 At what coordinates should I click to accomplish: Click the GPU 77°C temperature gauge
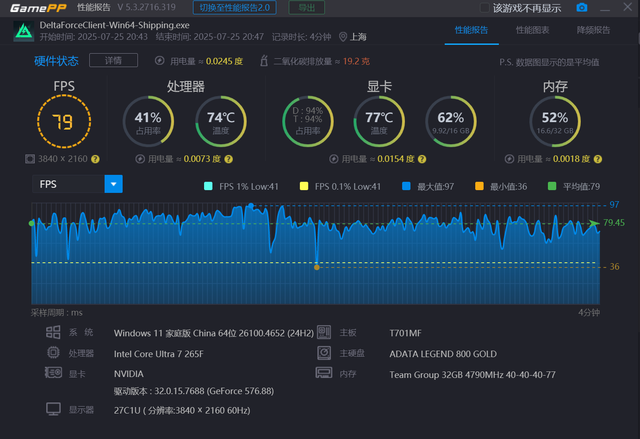click(379, 122)
